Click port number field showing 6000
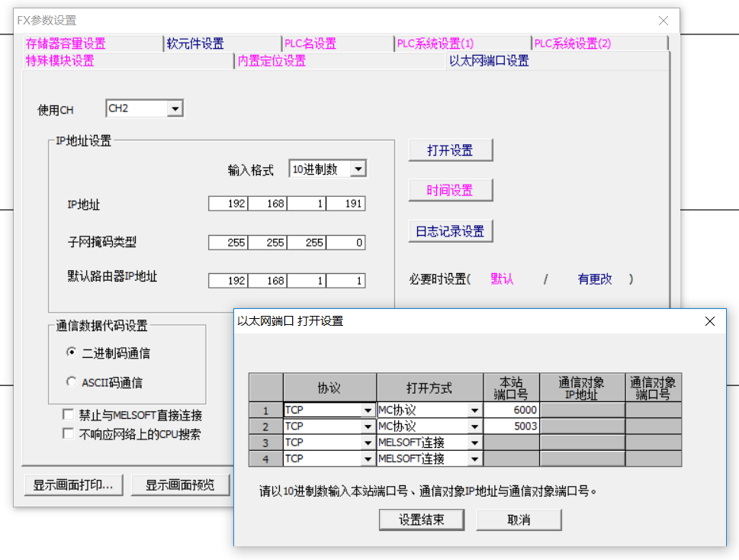Image resolution: width=739 pixels, height=560 pixels. (511, 410)
